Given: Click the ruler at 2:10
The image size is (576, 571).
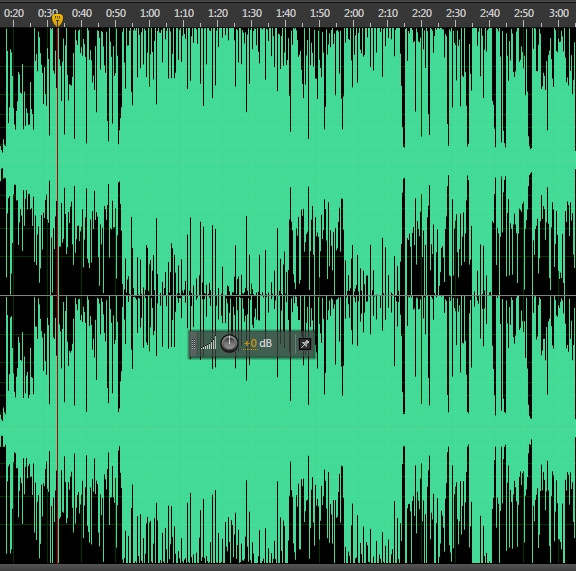Looking at the screenshot, I should [x=388, y=14].
